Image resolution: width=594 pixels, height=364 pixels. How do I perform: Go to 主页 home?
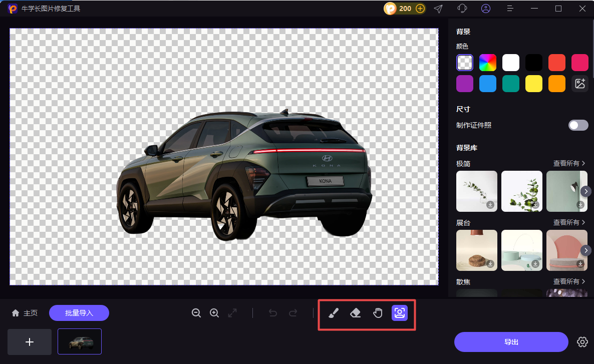coord(25,313)
